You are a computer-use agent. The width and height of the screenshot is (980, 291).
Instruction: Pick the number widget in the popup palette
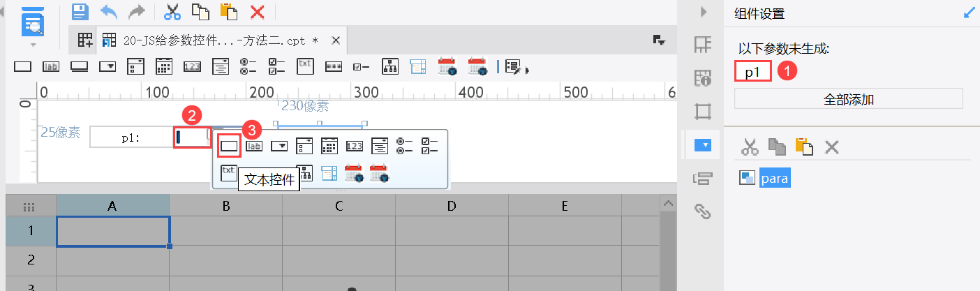(355, 146)
